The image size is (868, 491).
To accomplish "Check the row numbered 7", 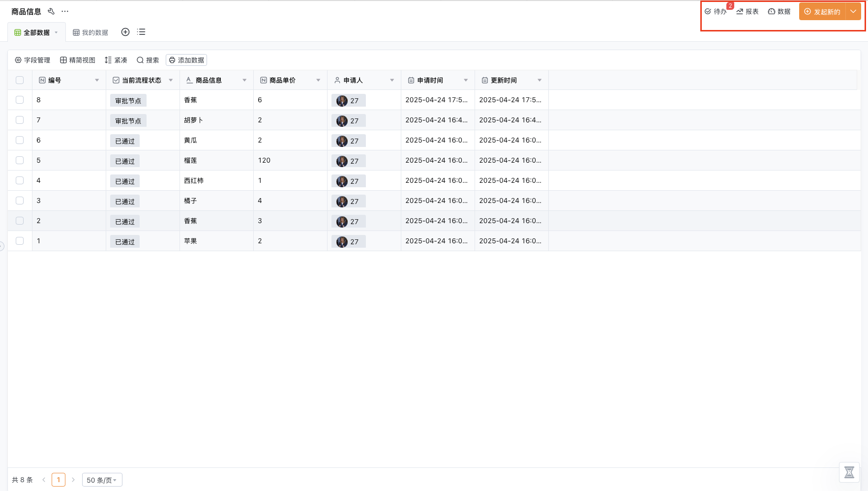I will pyautogui.click(x=20, y=120).
